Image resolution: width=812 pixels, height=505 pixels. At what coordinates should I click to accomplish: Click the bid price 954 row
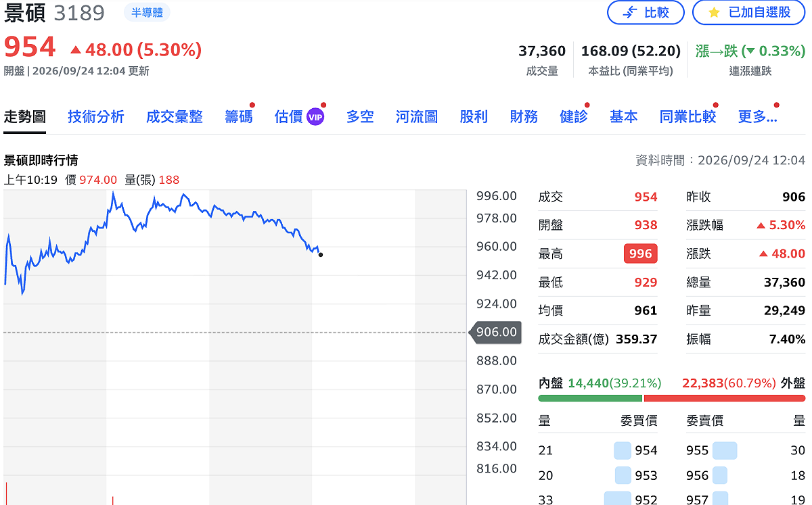click(598, 450)
